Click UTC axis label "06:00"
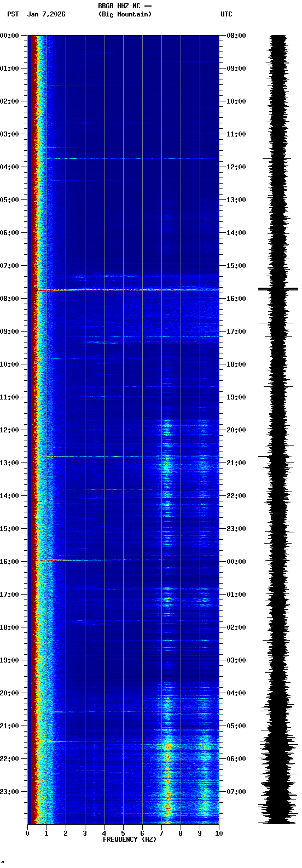Viewport: 302px width, 868px height. [x=236, y=759]
